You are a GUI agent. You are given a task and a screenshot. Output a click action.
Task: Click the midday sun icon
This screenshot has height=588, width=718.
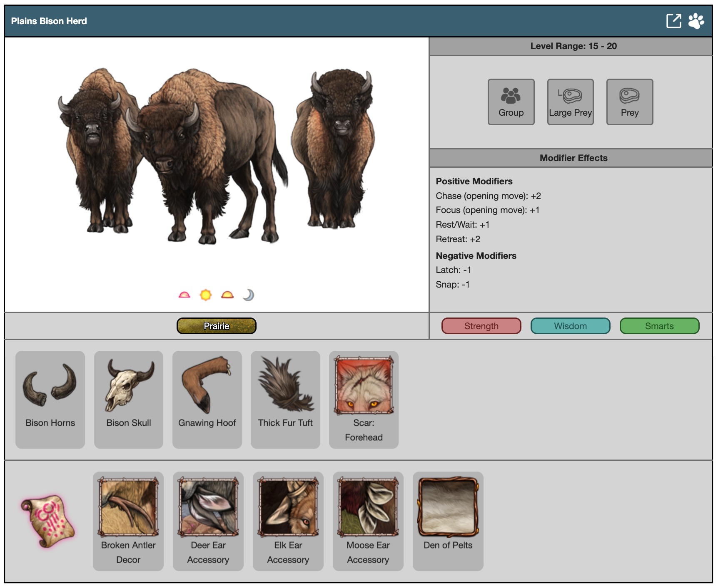(x=206, y=295)
